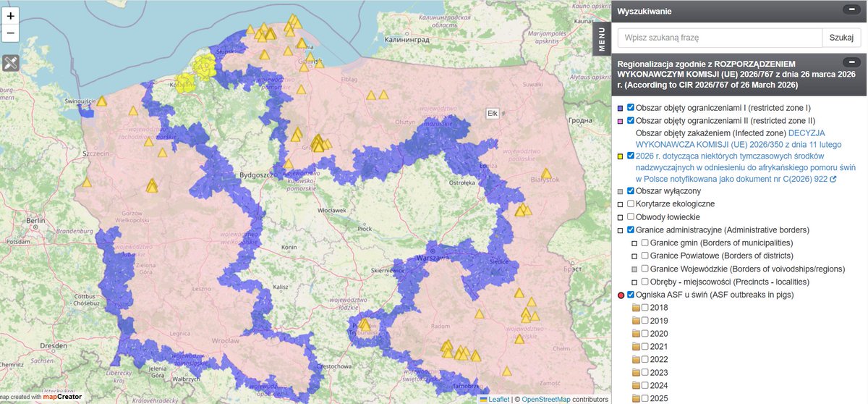The width and height of the screenshot is (868, 404).
Task: Open the measuring tools icon
Action: tap(11, 62)
